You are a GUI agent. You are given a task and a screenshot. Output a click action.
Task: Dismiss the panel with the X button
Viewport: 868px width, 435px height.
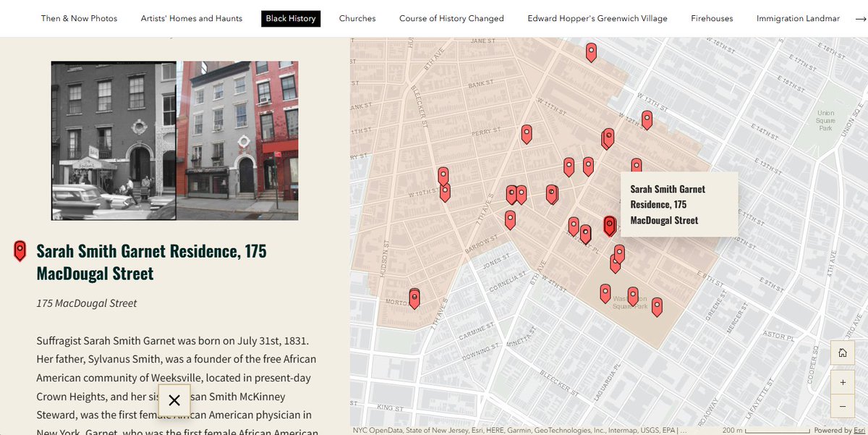tap(174, 400)
